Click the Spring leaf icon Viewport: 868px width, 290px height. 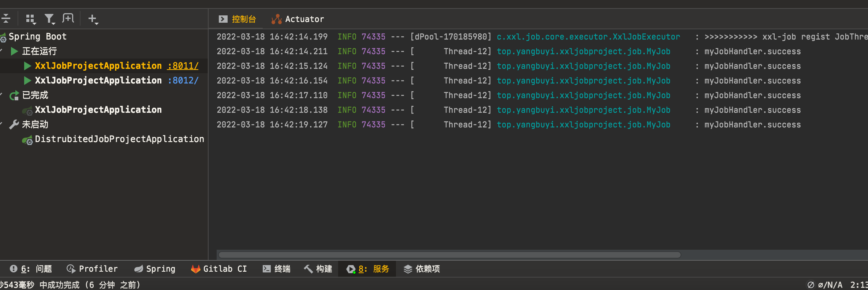[139, 269]
